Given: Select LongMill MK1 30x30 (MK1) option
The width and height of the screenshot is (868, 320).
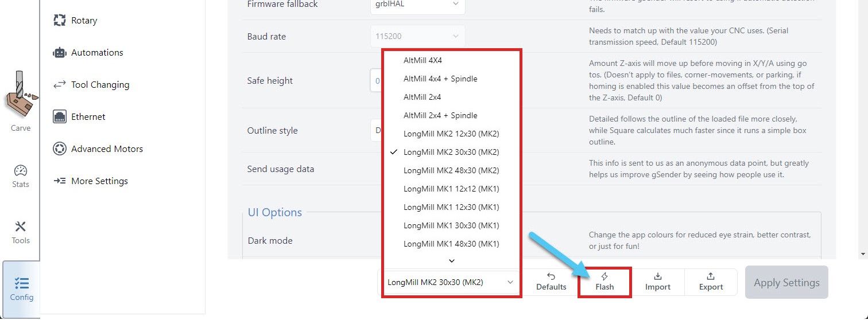Looking at the screenshot, I should coord(451,225).
